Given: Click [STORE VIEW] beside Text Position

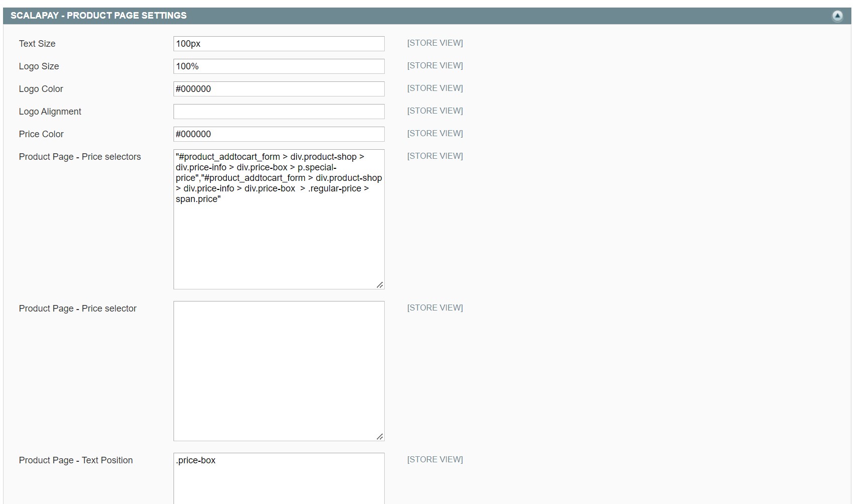Looking at the screenshot, I should [x=435, y=460].
